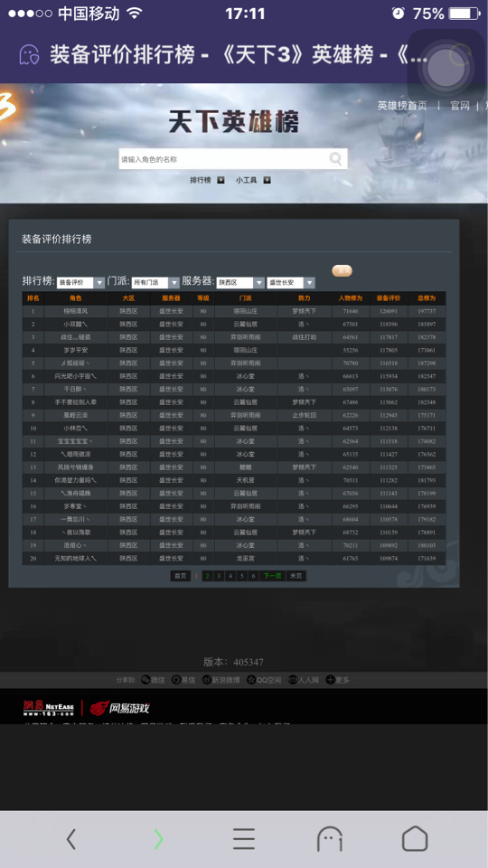
Task: Open the browser hamburger menu
Action: coord(243,839)
